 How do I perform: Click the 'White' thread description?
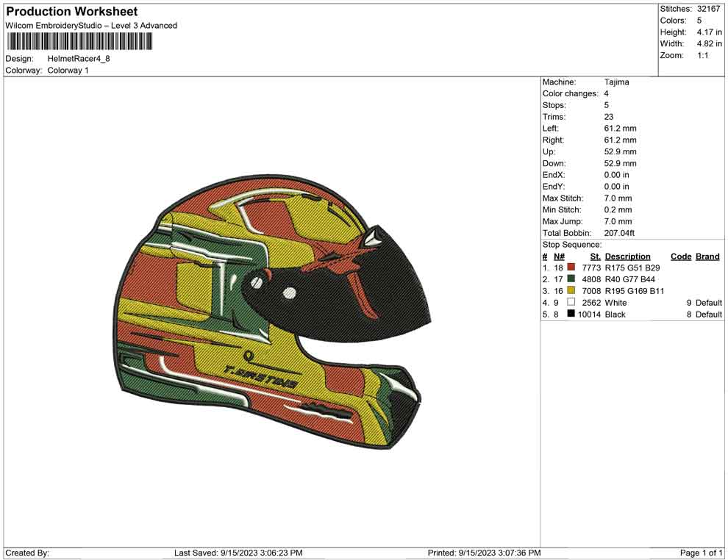click(615, 303)
